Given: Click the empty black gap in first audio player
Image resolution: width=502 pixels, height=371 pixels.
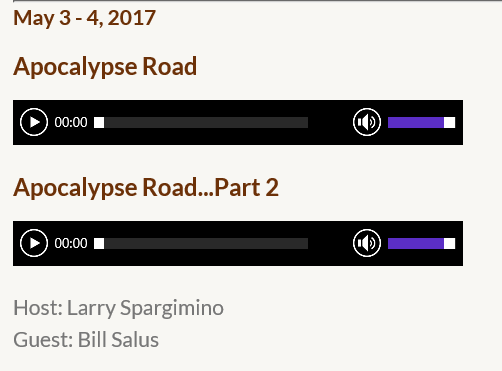Looking at the screenshot, I should (330, 122).
